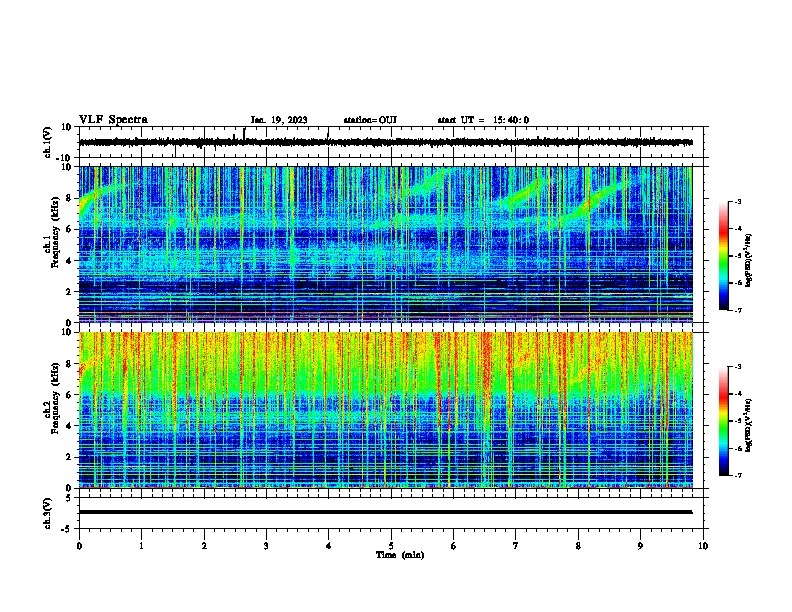Click inside the ch.2 spectrogram panel
Viewport: 792px width, 612px height.
click(x=385, y=410)
